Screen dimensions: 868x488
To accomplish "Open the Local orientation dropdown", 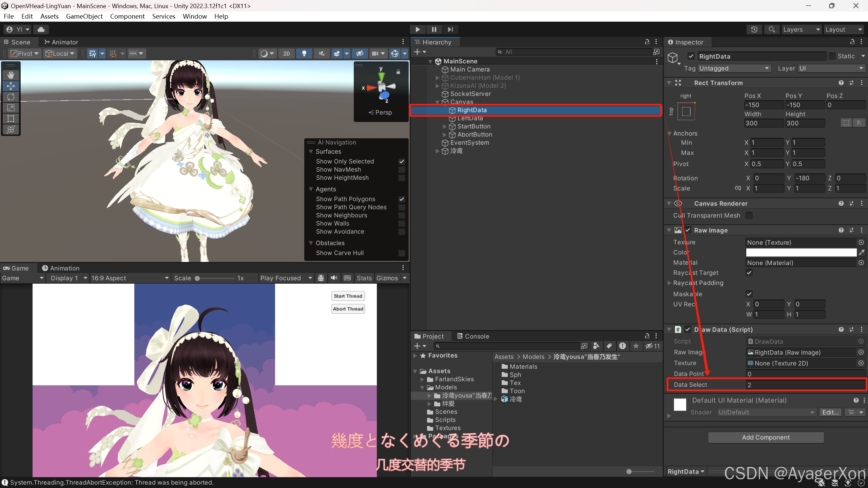I will tap(60, 54).
